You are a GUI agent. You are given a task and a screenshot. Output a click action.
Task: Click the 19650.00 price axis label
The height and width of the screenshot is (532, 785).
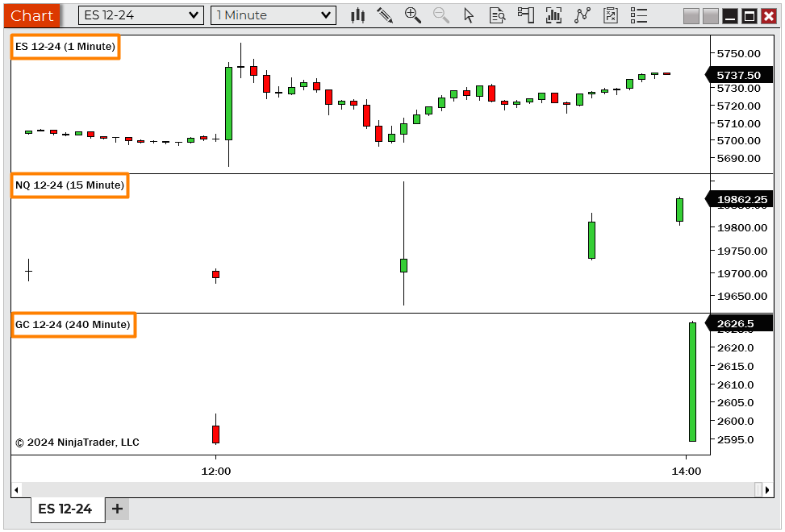742,296
